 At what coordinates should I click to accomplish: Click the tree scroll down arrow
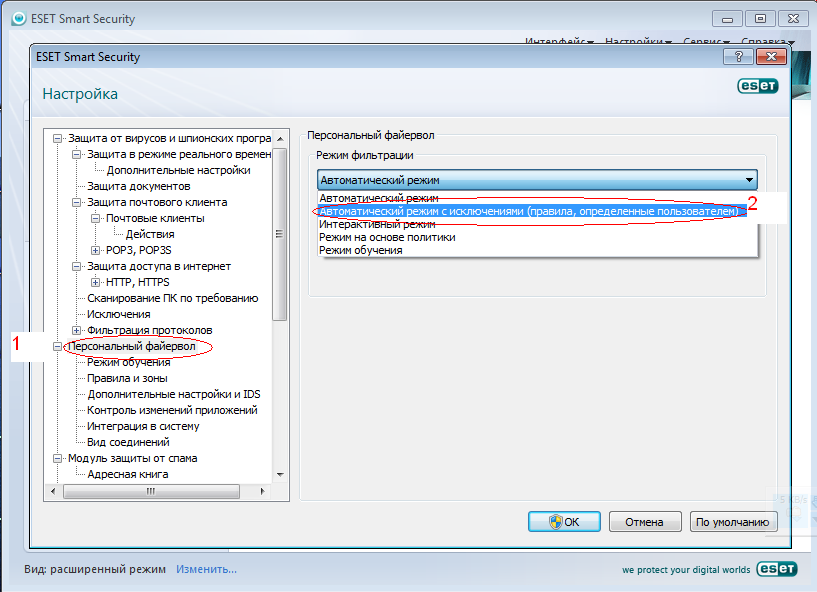pyautogui.click(x=280, y=475)
